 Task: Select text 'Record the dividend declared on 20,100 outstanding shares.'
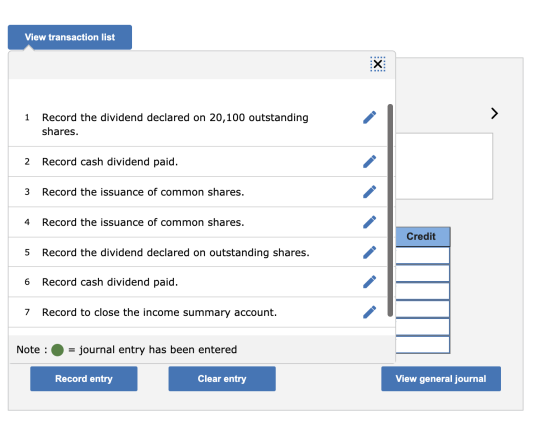click(x=175, y=124)
